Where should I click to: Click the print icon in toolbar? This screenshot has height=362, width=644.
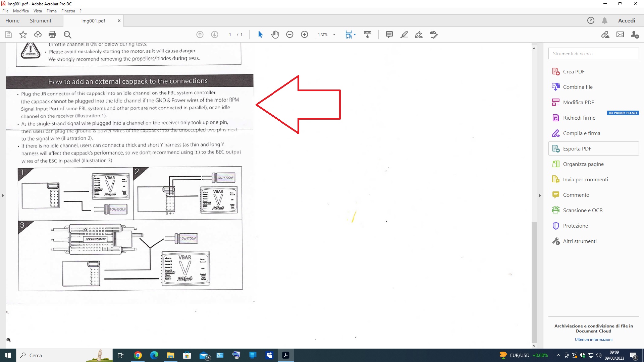tap(52, 35)
